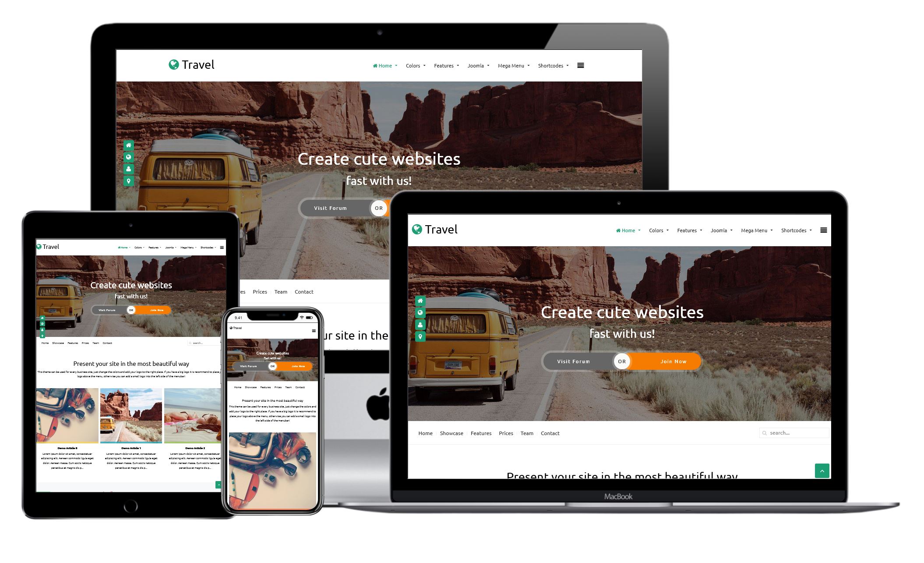Select the Features menu item
The width and height of the screenshot is (924, 563).
point(444,65)
